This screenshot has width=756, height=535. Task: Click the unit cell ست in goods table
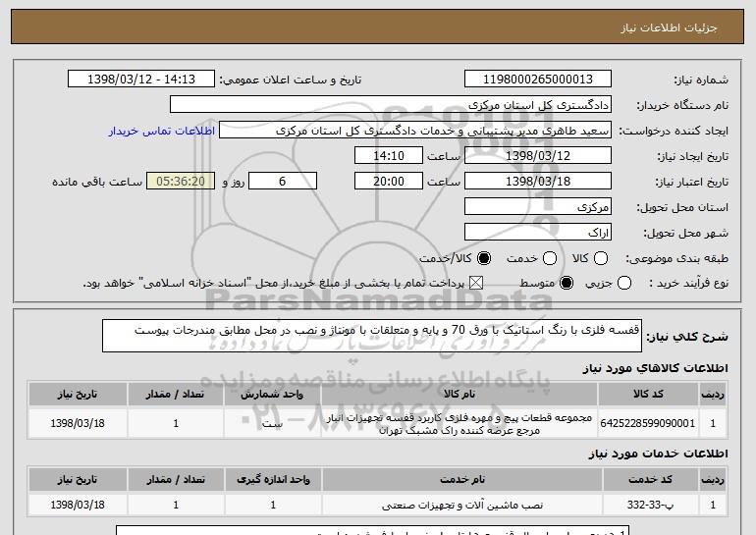pos(272,423)
